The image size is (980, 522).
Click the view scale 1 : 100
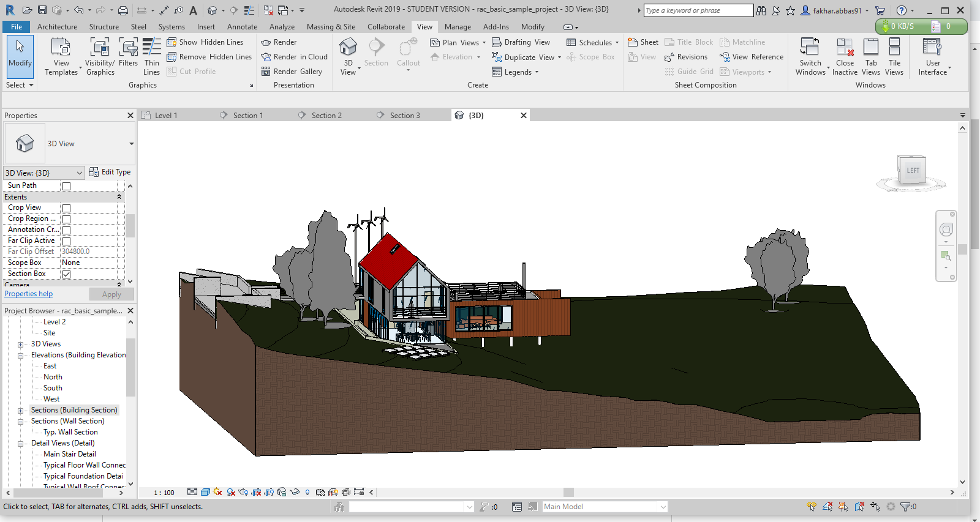(164, 493)
